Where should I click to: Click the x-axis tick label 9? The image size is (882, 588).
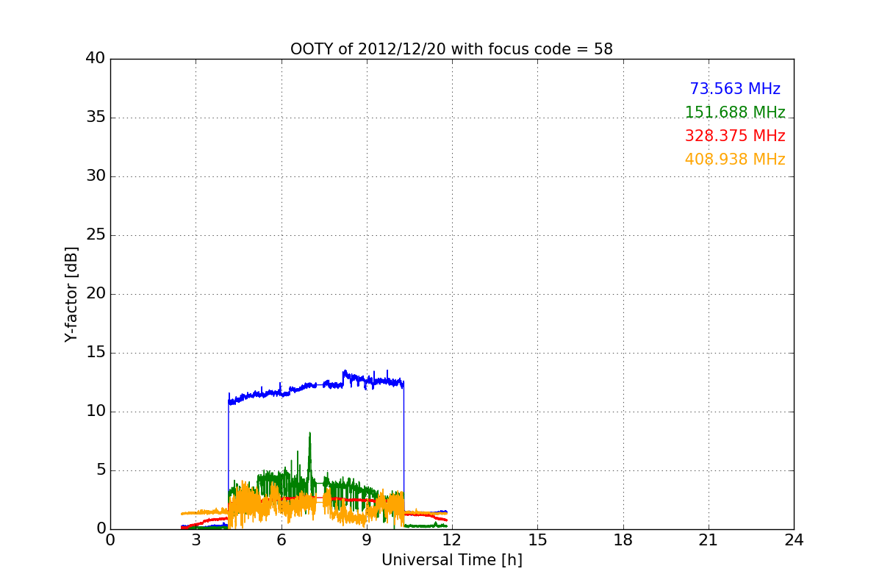[x=367, y=540]
